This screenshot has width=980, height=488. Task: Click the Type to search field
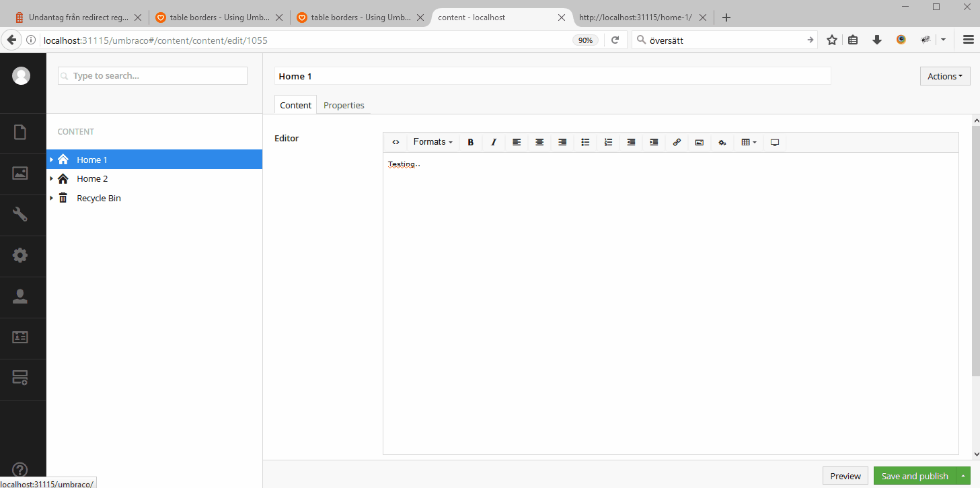[153, 76]
